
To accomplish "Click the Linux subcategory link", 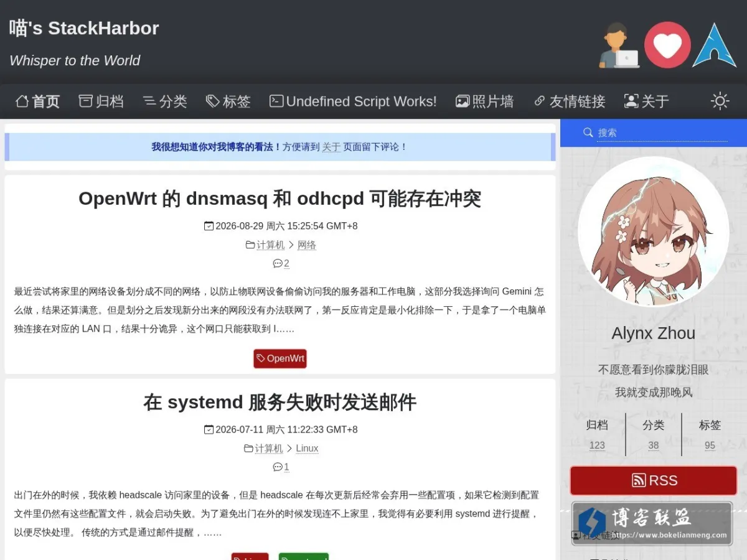I will [x=307, y=448].
